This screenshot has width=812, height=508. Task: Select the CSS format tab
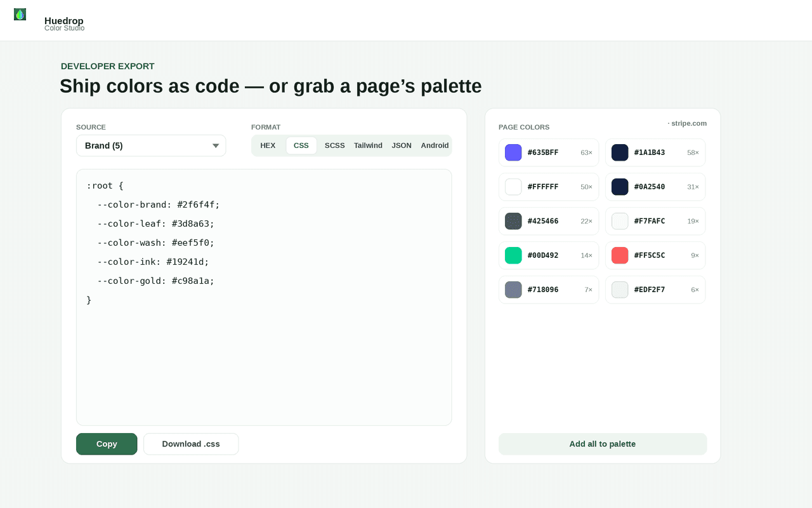[301, 145]
